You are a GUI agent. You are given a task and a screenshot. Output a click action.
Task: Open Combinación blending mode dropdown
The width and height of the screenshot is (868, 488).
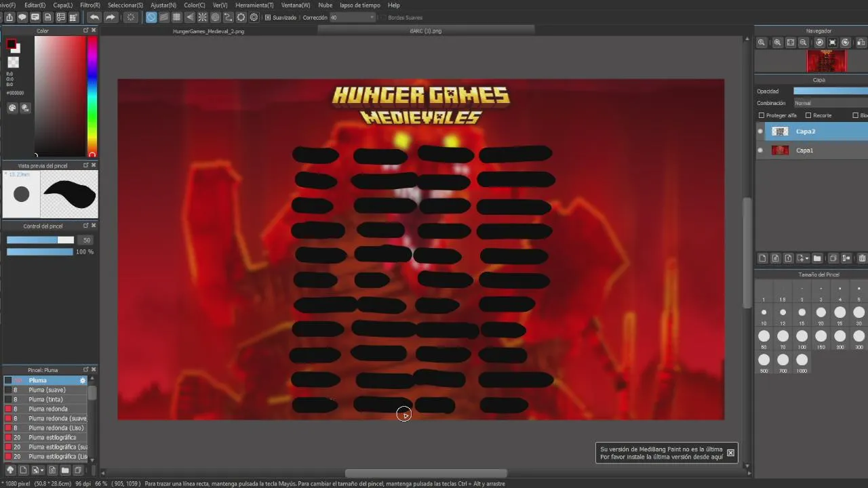pos(830,103)
